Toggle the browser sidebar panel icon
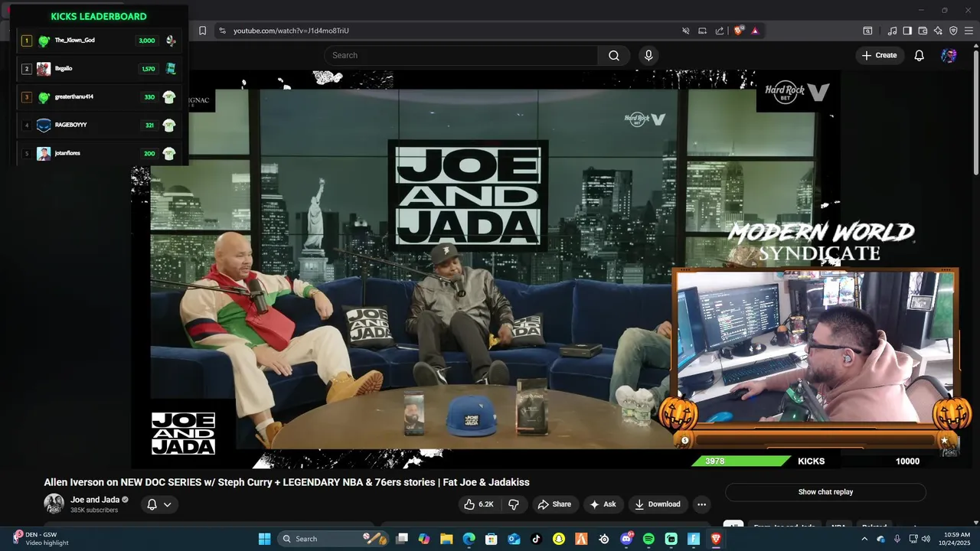980x551 pixels. tap(907, 31)
